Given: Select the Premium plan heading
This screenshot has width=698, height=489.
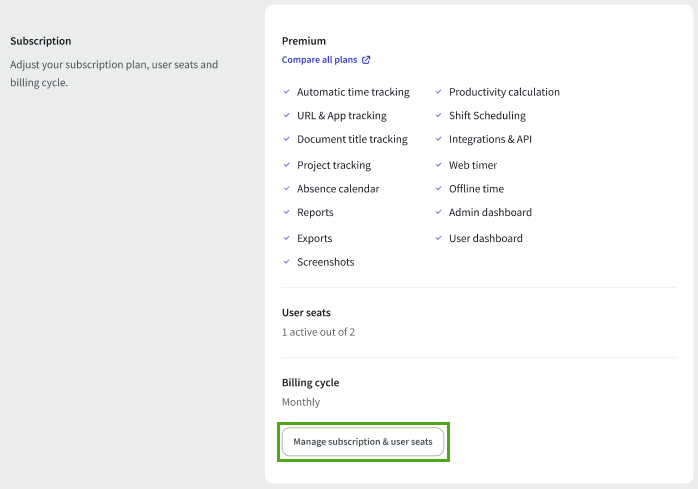Looking at the screenshot, I should (x=304, y=41).
